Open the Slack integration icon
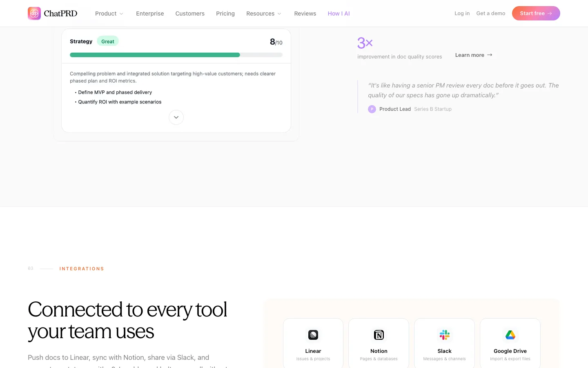 pos(445,335)
